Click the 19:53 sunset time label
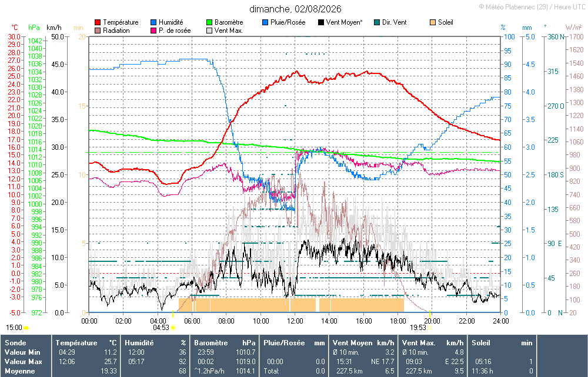 417,328
